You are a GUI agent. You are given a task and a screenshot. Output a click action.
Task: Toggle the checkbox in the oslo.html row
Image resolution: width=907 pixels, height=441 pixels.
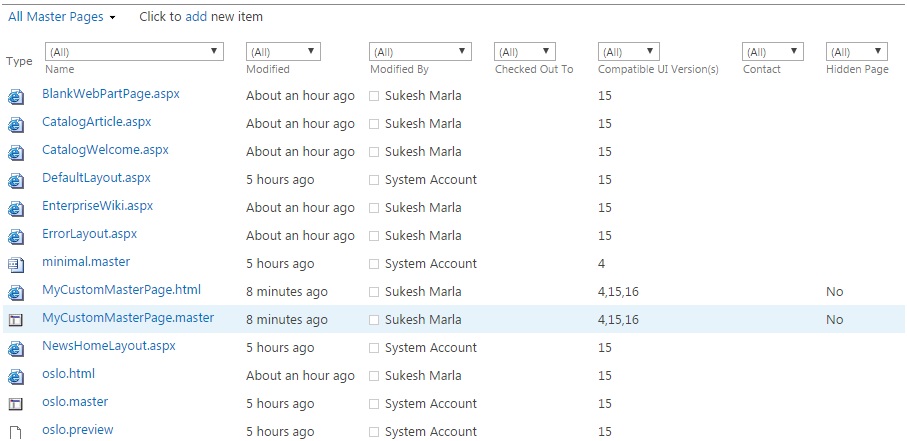point(374,376)
